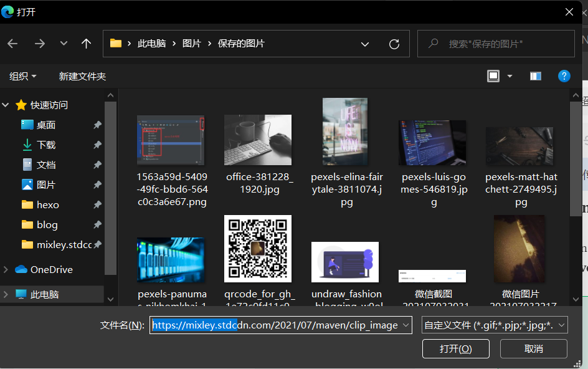The width and height of the screenshot is (588, 369).
Task: Open hexo folder in sidebar
Action: click(x=40, y=204)
